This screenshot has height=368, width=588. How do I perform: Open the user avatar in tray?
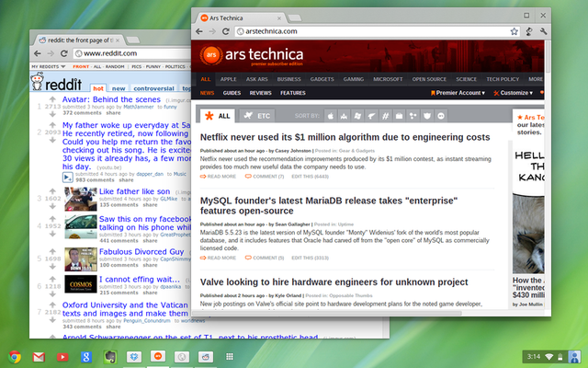tap(574, 357)
